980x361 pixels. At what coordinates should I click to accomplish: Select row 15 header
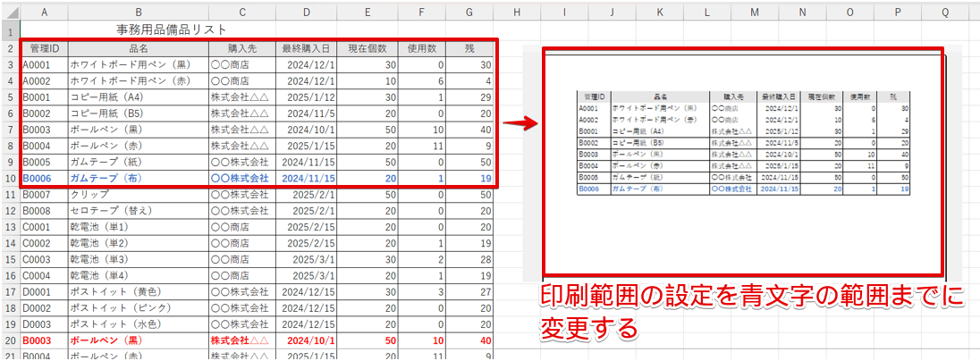click(x=10, y=259)
